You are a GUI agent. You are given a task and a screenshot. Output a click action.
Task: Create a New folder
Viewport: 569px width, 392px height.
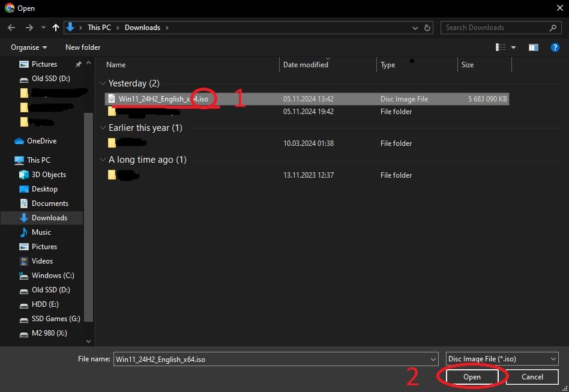[x=83, y=47]
